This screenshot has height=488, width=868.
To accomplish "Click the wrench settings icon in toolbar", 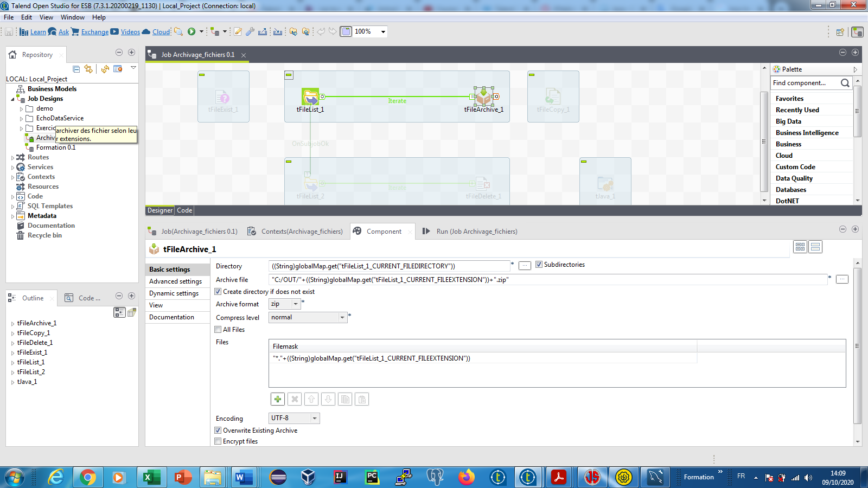I will click(x=250, y=31).
